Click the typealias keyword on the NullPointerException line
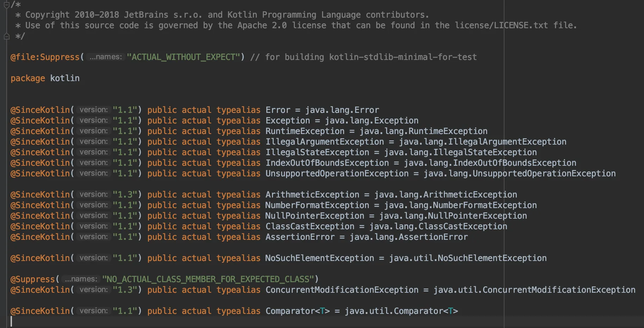 pos(239,216)
